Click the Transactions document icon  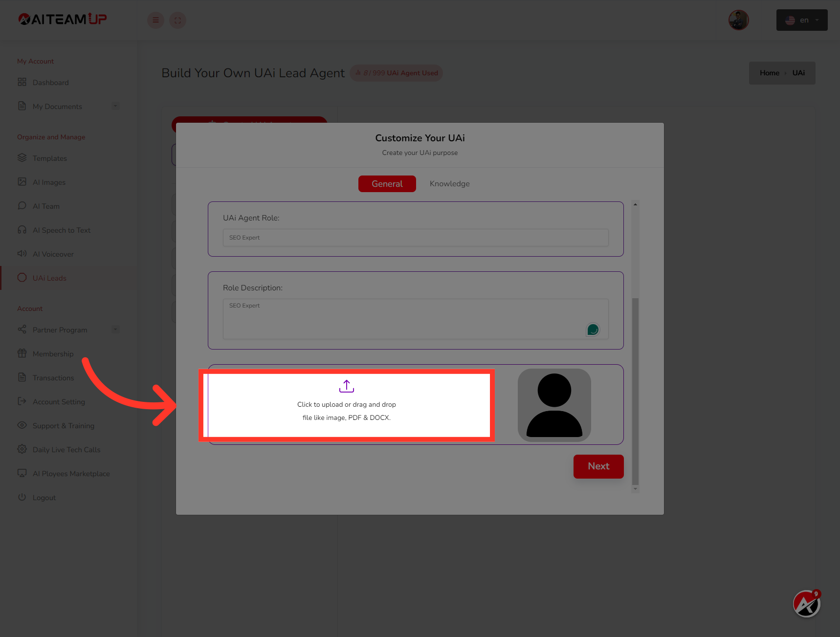click(22, 377)
